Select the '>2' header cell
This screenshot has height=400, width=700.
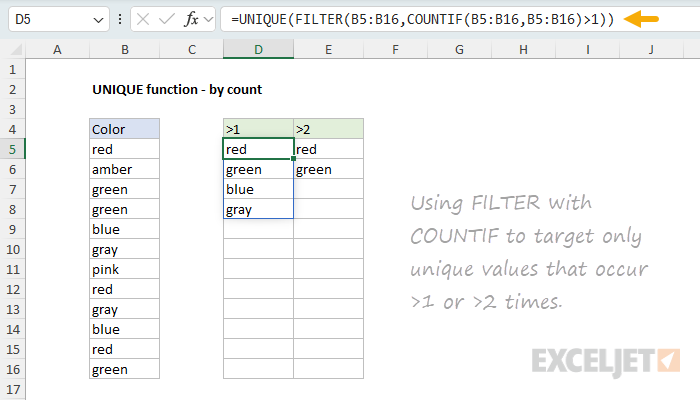click(329, 129)
